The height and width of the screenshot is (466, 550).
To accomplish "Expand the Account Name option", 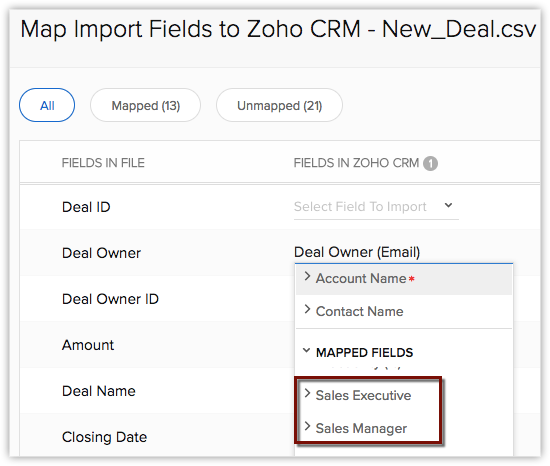I will pyautogui.click(x=404, y=279).
